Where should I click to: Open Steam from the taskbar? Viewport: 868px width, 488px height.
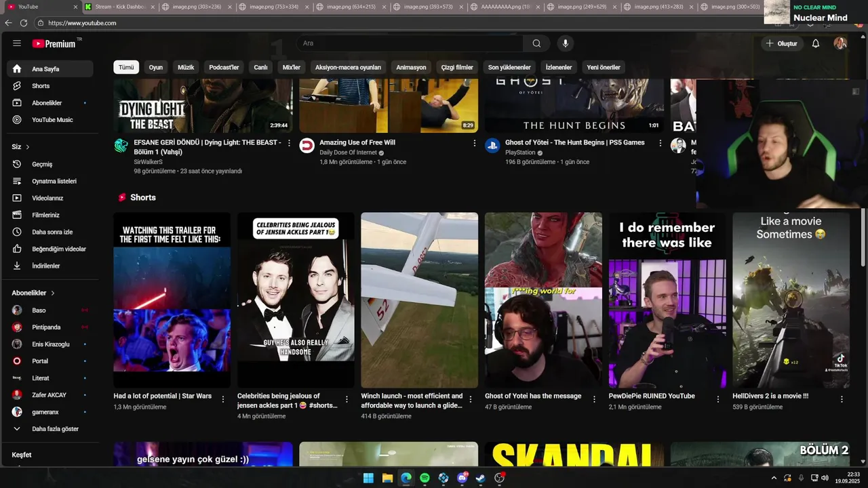click(x=481, y=478)
